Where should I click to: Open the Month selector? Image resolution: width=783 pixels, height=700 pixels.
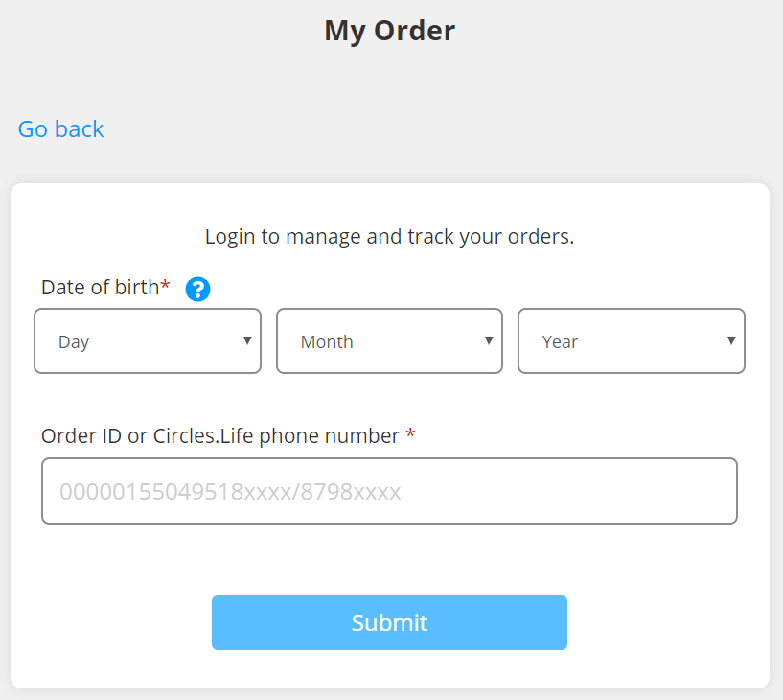point(389,340)
